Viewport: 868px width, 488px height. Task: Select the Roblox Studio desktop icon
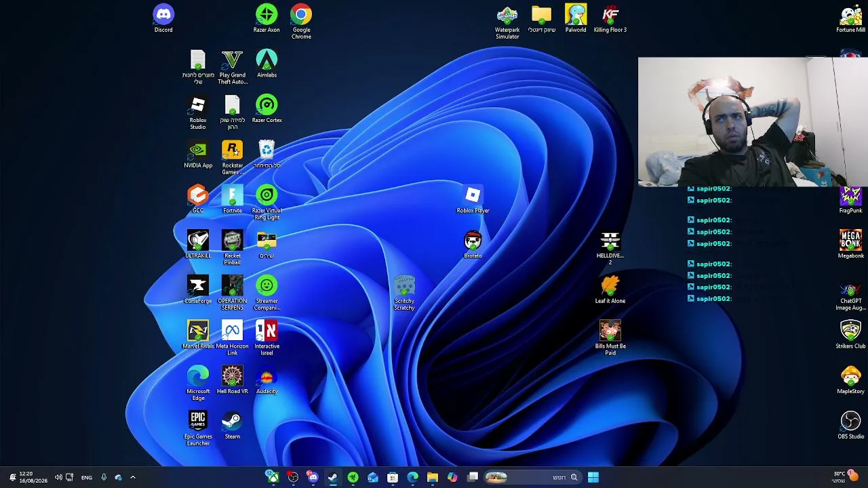[x=198, y=113]
